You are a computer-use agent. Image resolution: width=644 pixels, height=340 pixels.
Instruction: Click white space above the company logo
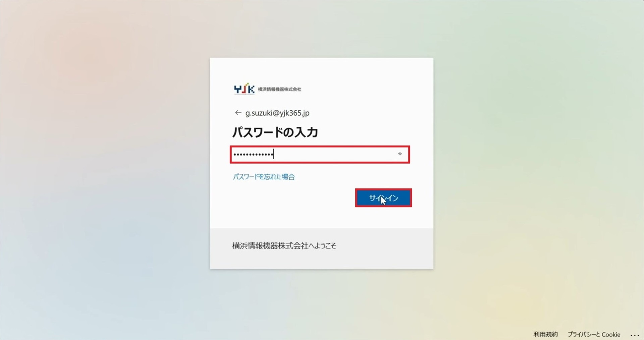click(321, 70)
